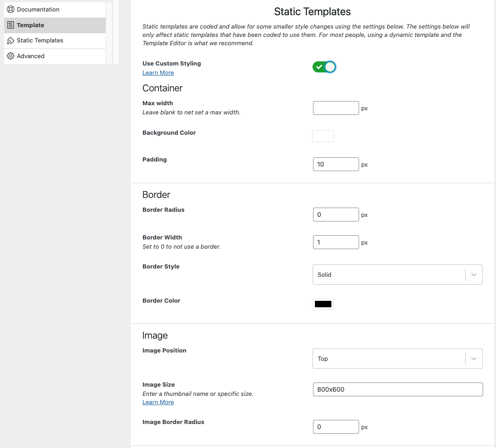Click the Documentation lifebuoy icon

11,9
